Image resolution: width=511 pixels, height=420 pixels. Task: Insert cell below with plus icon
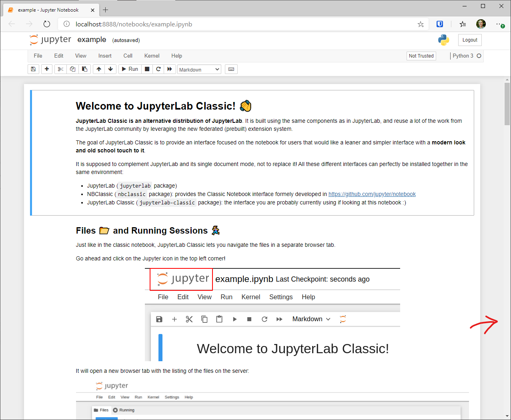tap(47, 69)
